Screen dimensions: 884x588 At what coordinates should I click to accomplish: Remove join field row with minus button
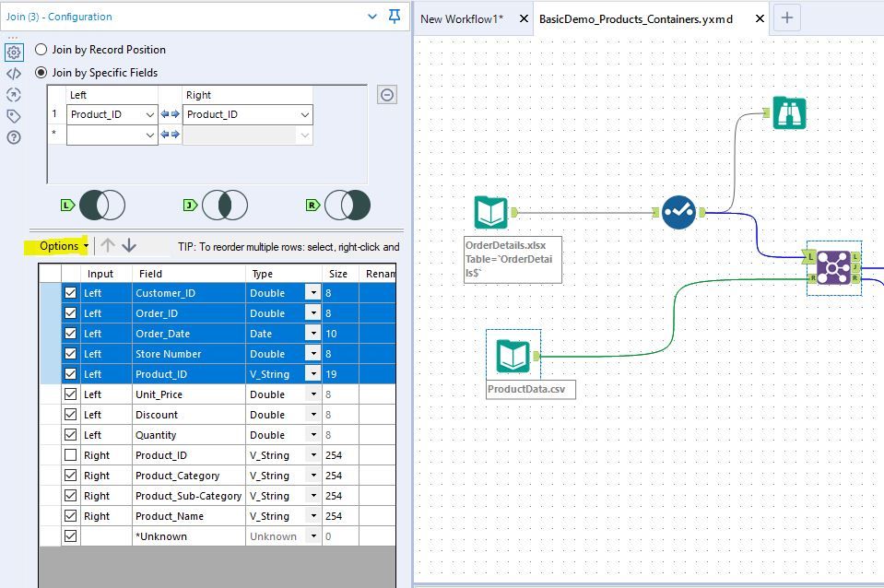(388, 95)
